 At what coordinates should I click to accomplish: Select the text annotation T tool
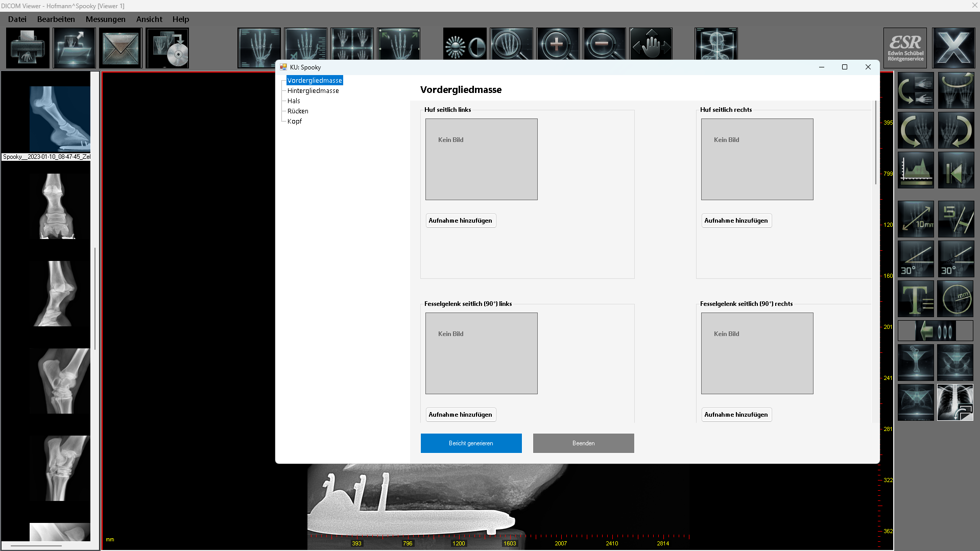(x=916, y=298)
